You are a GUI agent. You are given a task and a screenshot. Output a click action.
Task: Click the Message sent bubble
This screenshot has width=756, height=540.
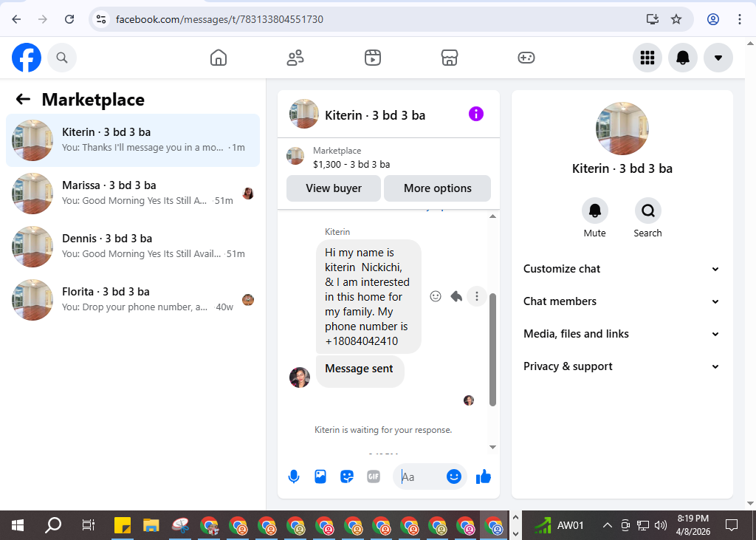click(x=360, y=370)
